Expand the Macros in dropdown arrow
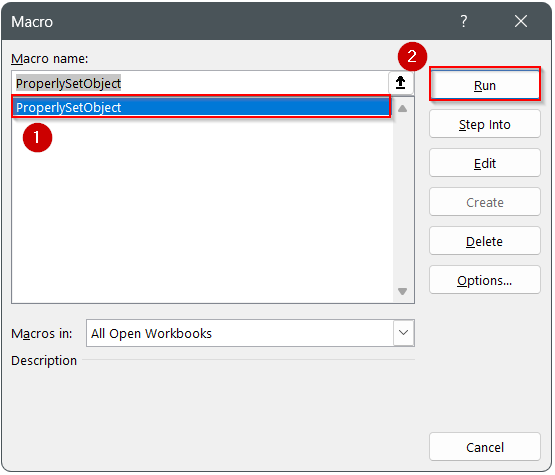Screen dimensions: 555x475 (403, 333)
